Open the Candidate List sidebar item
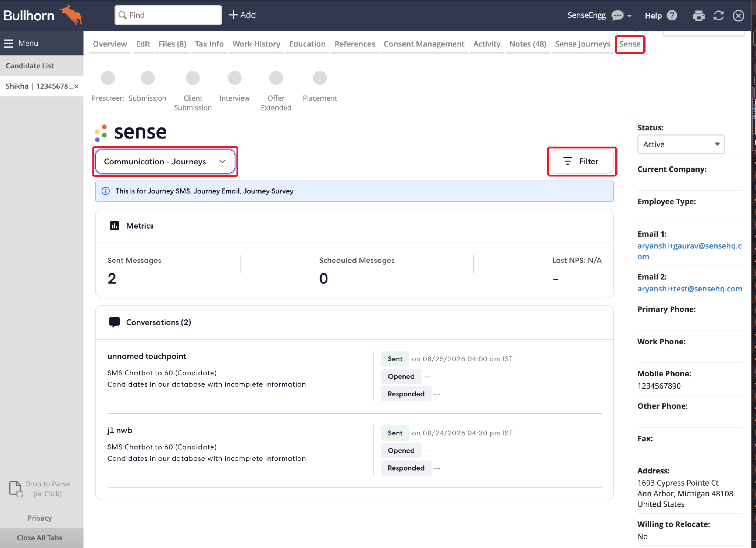756x548 pixels. tap(42, 66)
